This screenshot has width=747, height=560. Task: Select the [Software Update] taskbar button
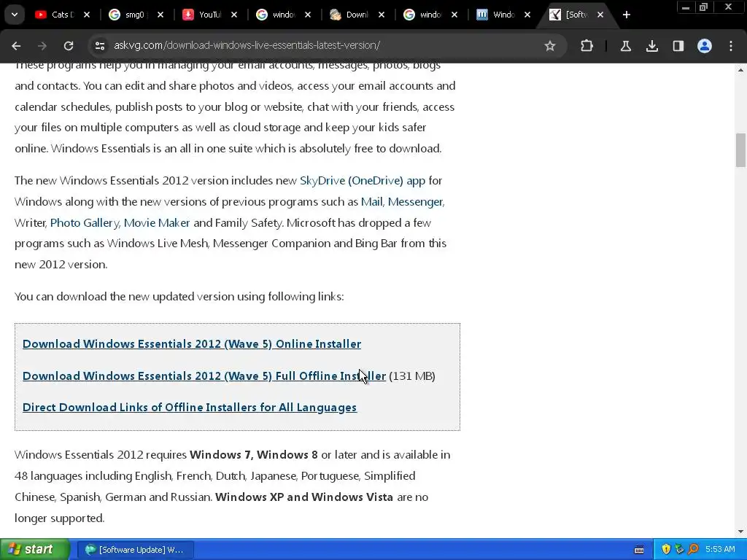(135, 550)
